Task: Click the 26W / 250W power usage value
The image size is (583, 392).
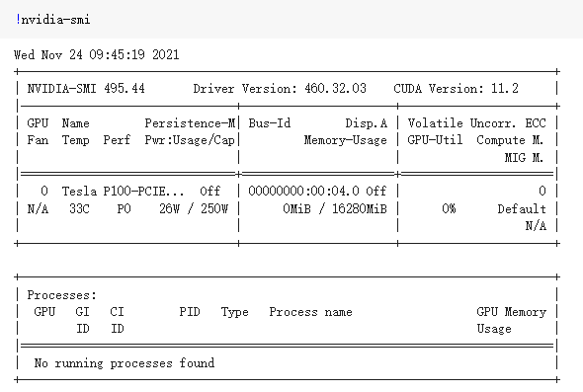Action: coord(194,208)
